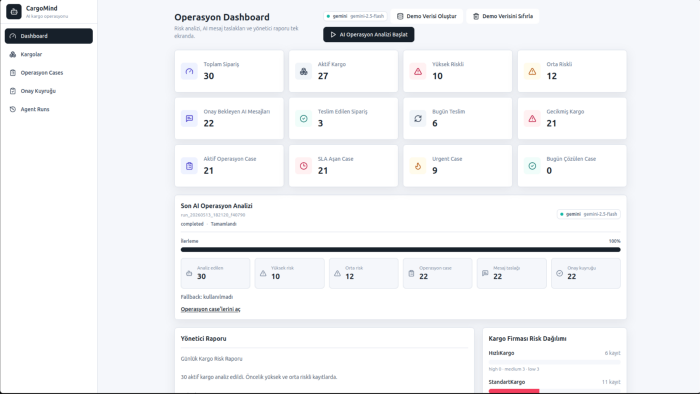Click the Operasyon Dashboard page title
700x394 pixels.
coord(222,17)
